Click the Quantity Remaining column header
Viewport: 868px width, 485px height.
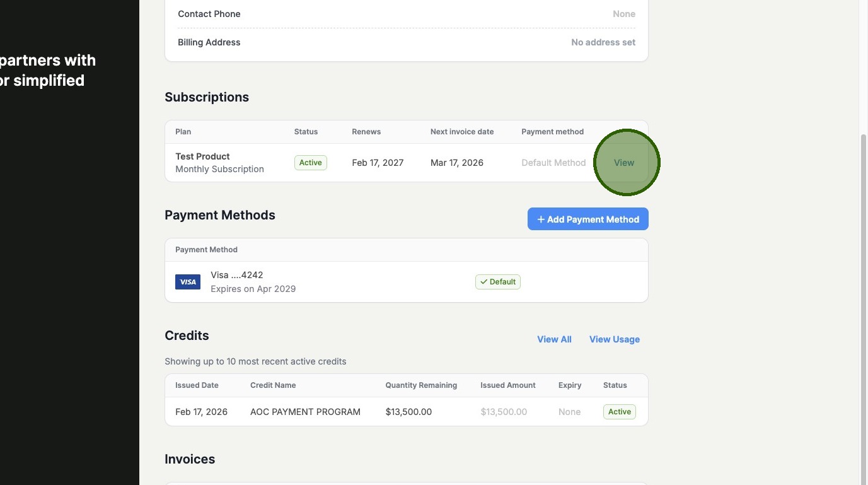click(421, 385)
